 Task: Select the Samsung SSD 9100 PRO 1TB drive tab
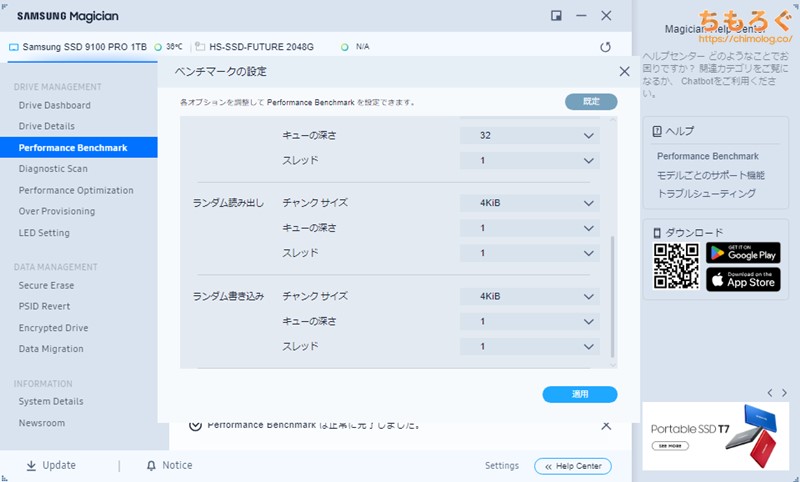tap(84, 47)
